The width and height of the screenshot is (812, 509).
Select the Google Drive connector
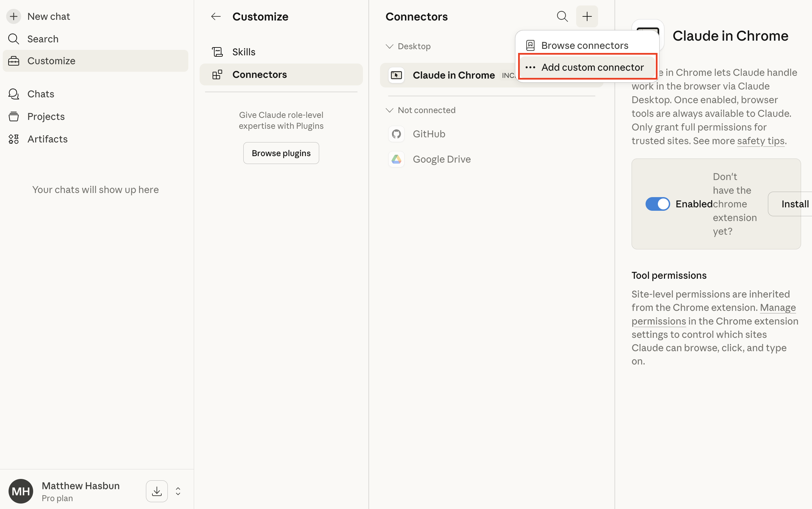tap(441, 159)
